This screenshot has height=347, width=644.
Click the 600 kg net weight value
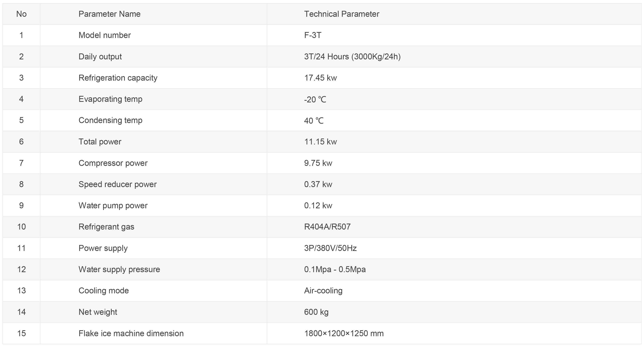316,312
